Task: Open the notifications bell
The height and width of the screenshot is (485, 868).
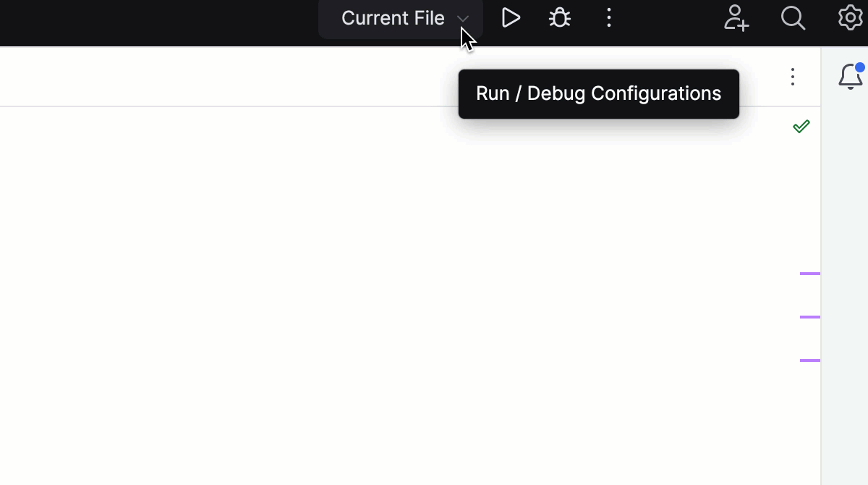Action: 850,77
